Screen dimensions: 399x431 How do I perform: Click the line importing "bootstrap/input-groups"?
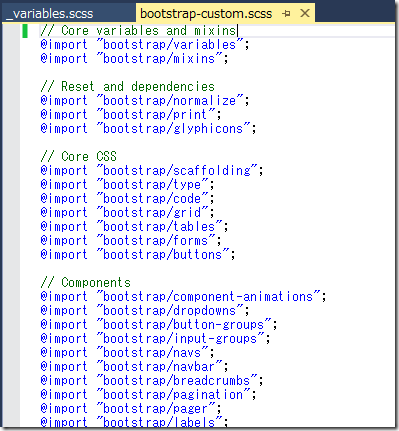coord(155,339)
